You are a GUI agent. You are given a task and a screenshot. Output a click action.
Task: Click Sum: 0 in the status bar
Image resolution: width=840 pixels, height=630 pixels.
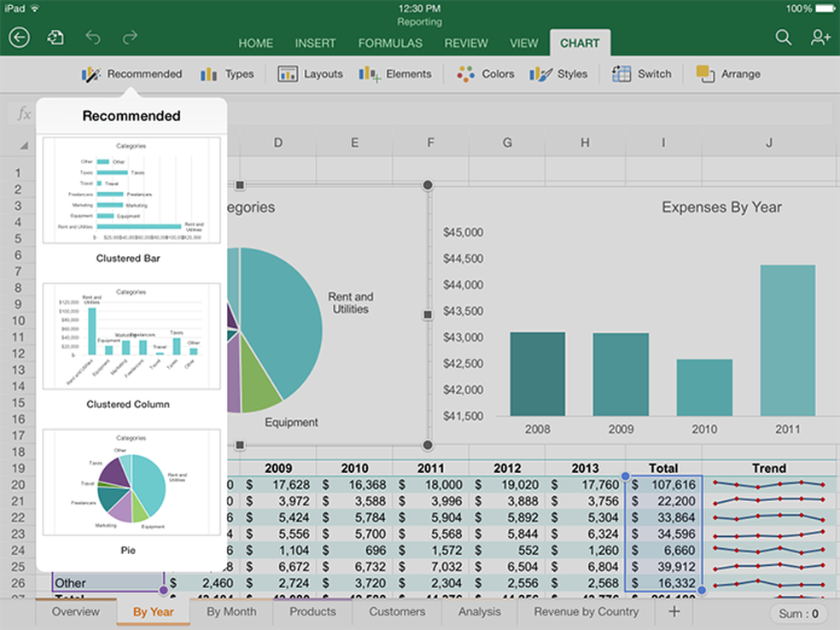pos(801,612)
